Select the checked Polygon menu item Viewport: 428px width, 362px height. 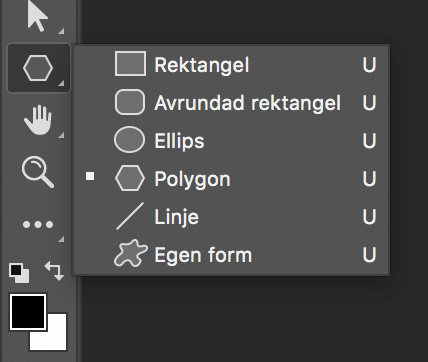coord(231,178)
